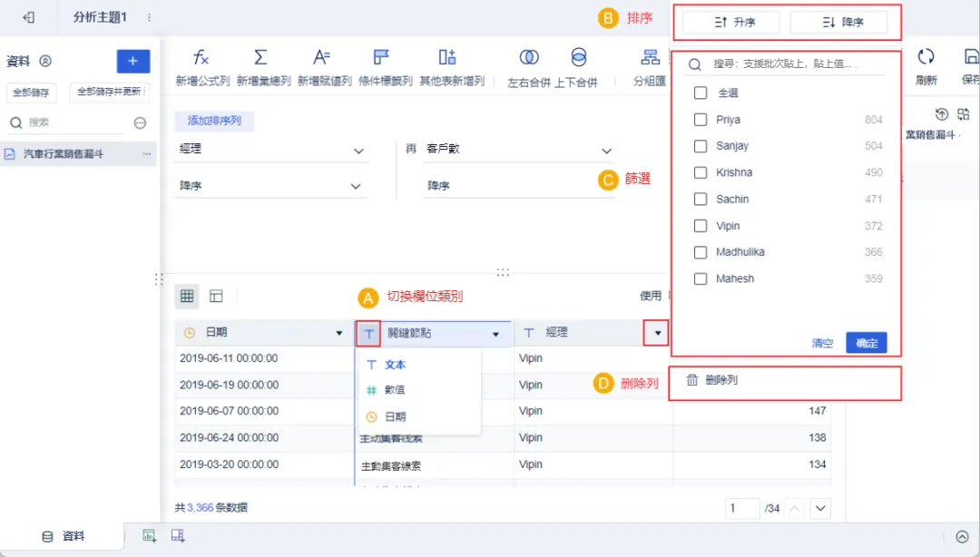Click the 條件標籤列 toolbar icon
The height and width of the screenshot is (557, 980).
381,58
